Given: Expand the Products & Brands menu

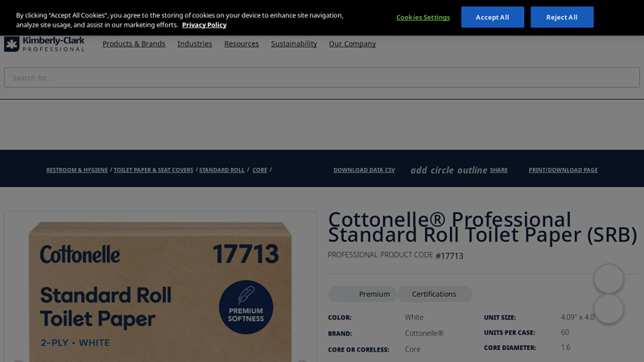Looking at the screenshot, I should coord(134,43).
